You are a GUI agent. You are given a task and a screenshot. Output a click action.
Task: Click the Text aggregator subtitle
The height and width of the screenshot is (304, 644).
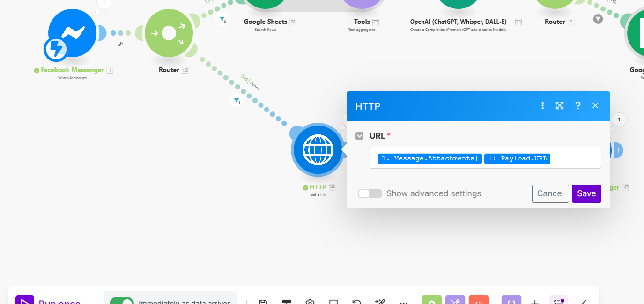click(362, 30)
